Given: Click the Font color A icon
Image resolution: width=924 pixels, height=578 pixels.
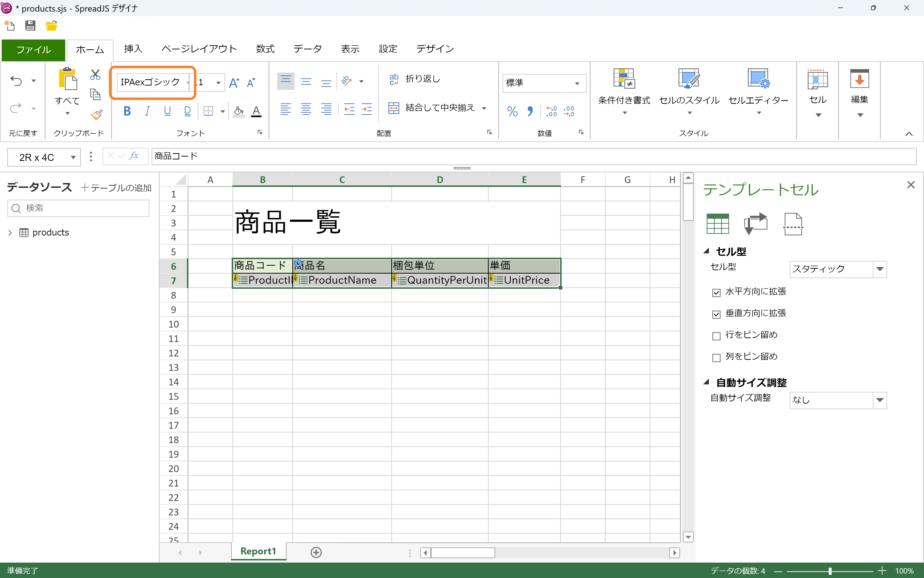Looking at the screenshot, I should point(256,111).
